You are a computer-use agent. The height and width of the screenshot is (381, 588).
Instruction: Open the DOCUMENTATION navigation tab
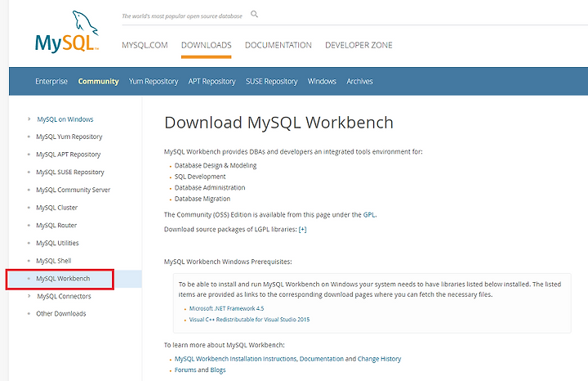pyautogui.click(x=278, y=45)
